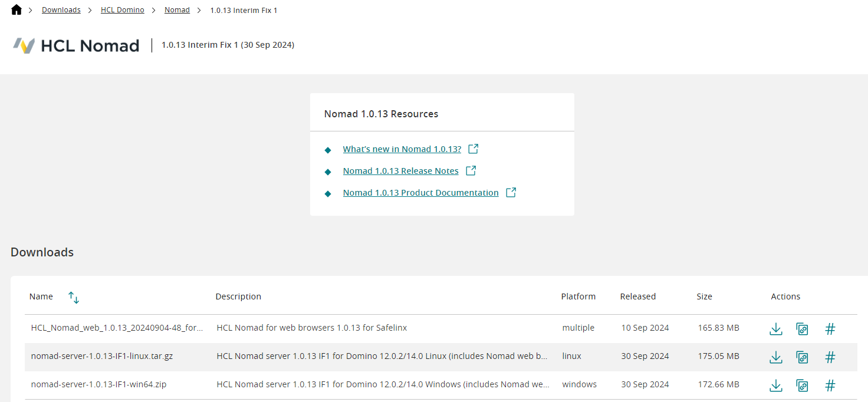Image resolution: width=868 pixels, height=402 pixels.
Task: Sort downloads using the Name sort arrows
Action: pos(74,298)
